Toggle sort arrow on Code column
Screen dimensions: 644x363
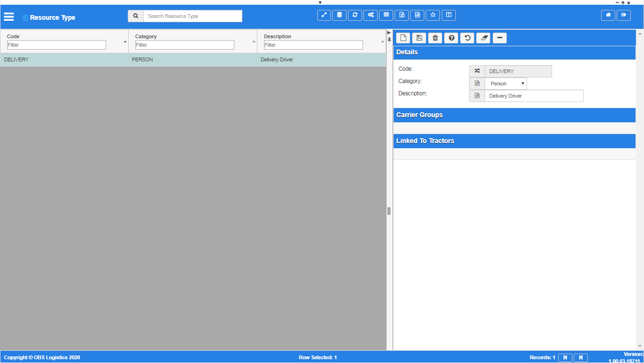pos(125,42)
